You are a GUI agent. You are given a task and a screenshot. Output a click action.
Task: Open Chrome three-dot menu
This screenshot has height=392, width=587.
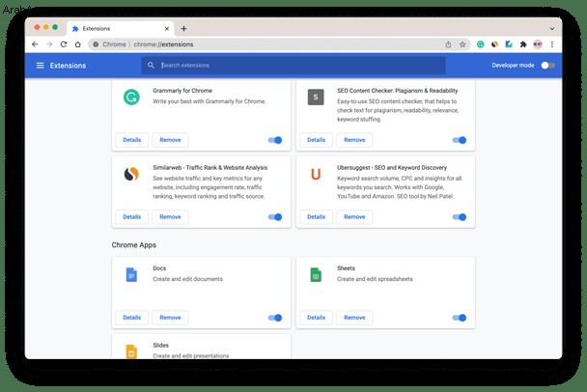coord(552,44)
